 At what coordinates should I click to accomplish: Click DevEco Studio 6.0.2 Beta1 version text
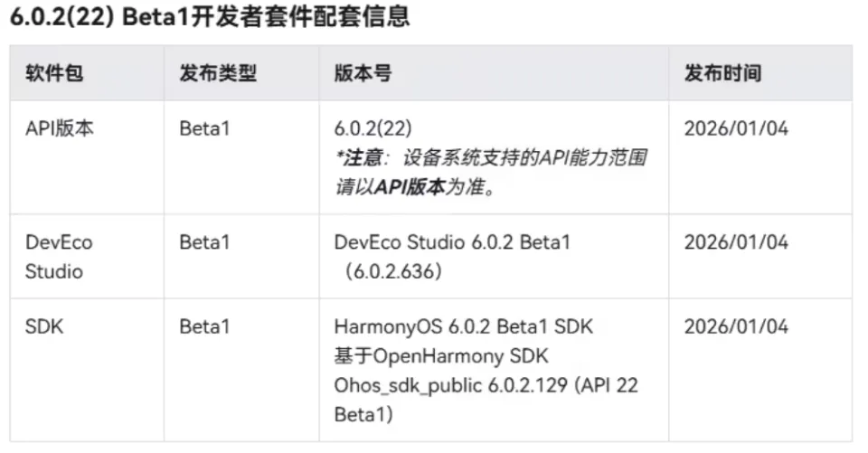click(x=452, y=242)
